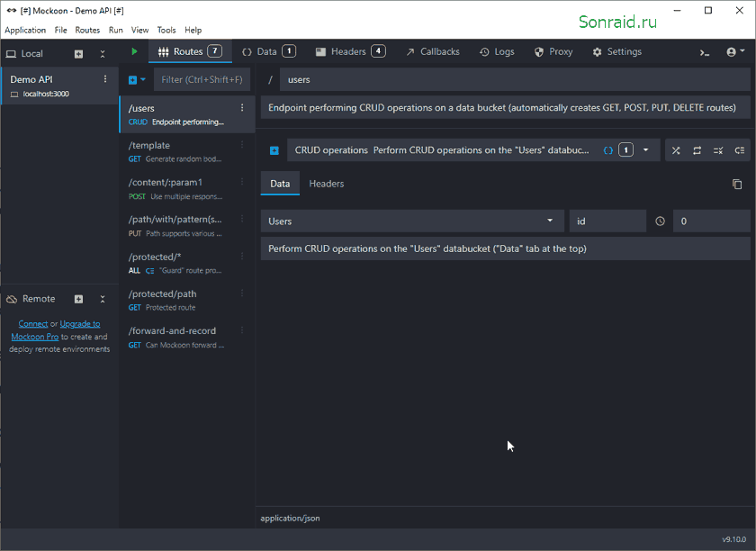Viewport: 756px width, 551px height.
Task: Open the Callbacks tab
Action: (x=433, y=51)
